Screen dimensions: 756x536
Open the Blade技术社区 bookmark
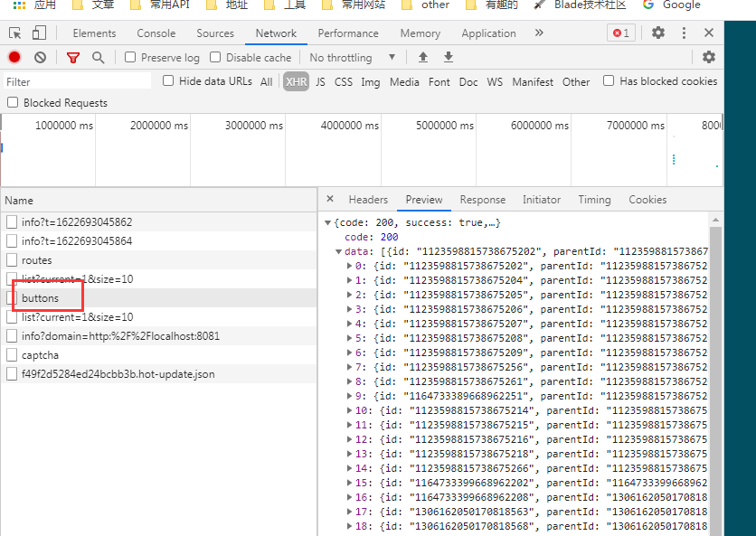[580, 5]
